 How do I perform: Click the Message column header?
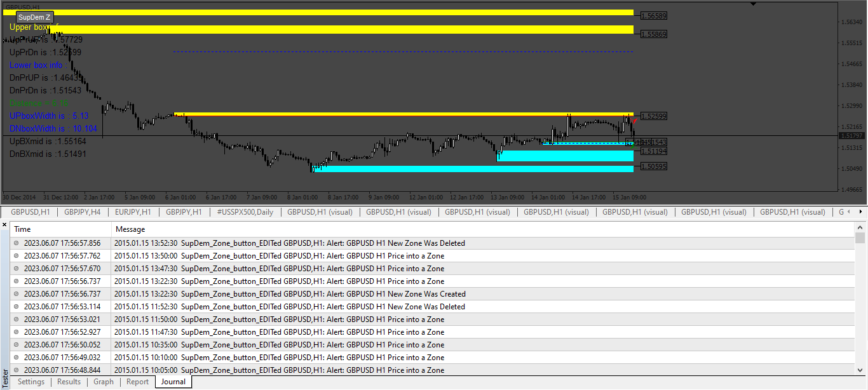(483, 229)
